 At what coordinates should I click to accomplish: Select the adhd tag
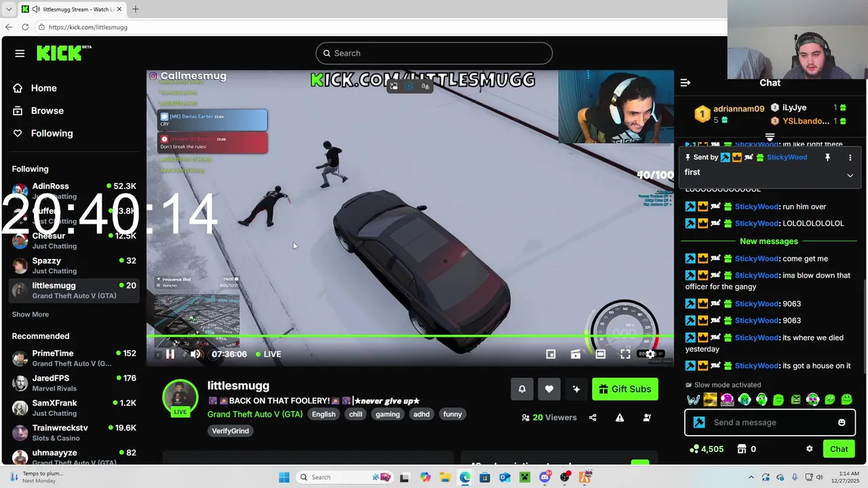422,414
